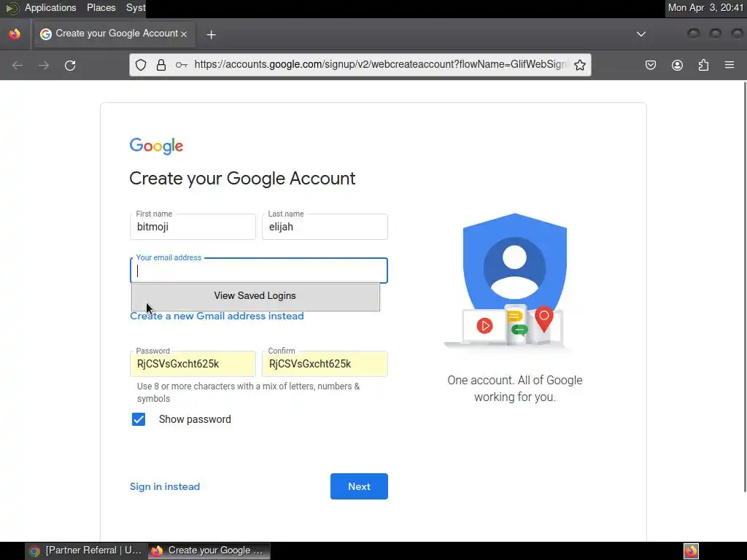Click the saved logins key icon in address bar
The width and height of the screenshot is (747, 560).
point(181,65)
